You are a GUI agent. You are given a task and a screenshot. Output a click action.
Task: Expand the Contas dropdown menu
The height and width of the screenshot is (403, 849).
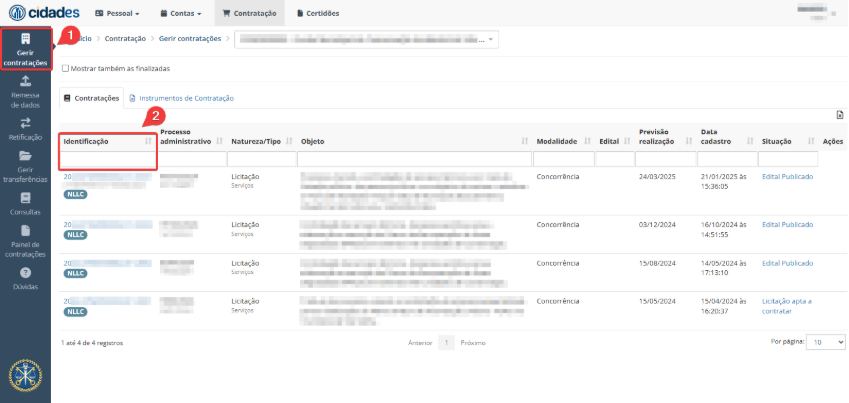tap(182, 14)
